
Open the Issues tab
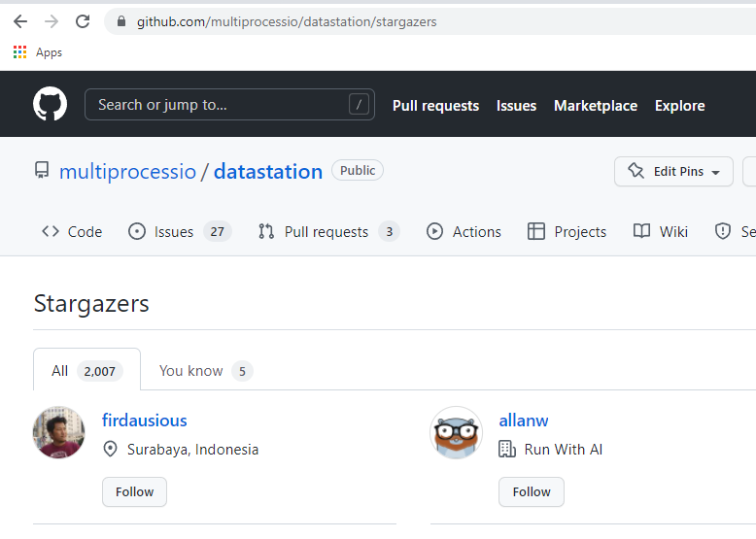pos(180,232)
